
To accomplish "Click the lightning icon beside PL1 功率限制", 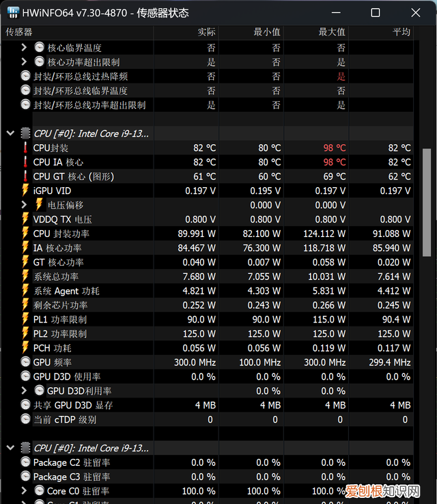I will coord(25,319).
